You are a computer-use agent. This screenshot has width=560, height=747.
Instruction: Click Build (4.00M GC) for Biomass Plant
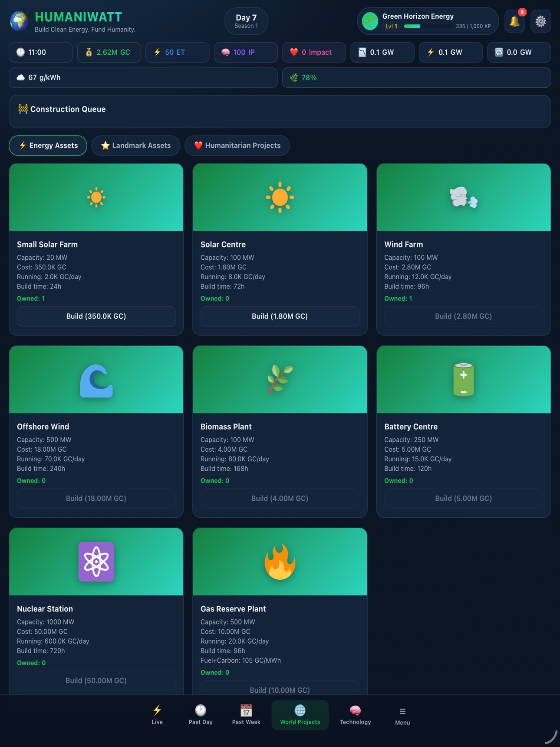[280, 499]
